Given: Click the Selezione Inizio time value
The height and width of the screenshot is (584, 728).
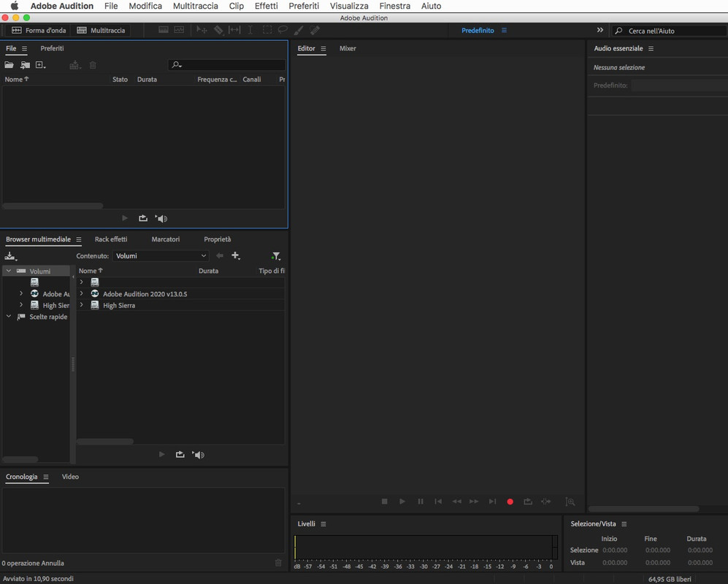Looking at the screenshot, I should 615,550.
